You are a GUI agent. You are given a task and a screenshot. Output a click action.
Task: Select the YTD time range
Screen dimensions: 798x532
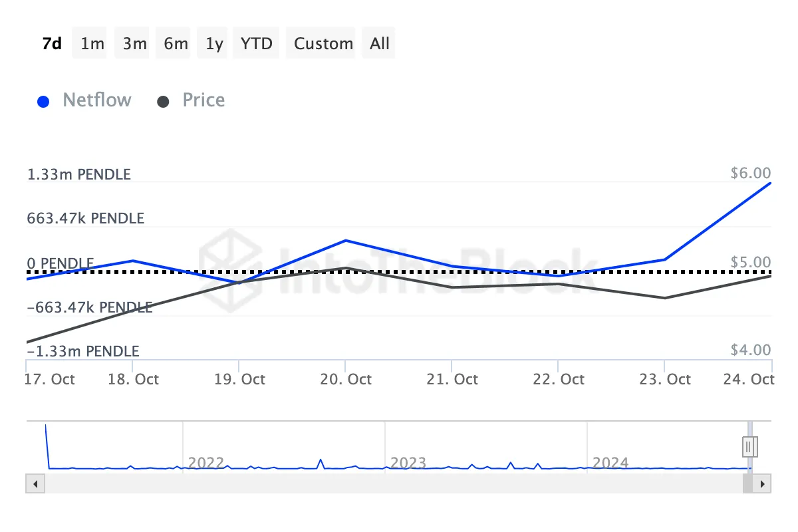click(255, 43)
